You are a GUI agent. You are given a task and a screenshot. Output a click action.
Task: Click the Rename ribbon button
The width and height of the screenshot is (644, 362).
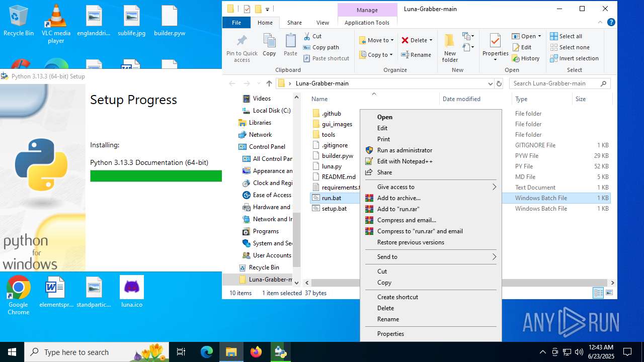coord(416,55)
